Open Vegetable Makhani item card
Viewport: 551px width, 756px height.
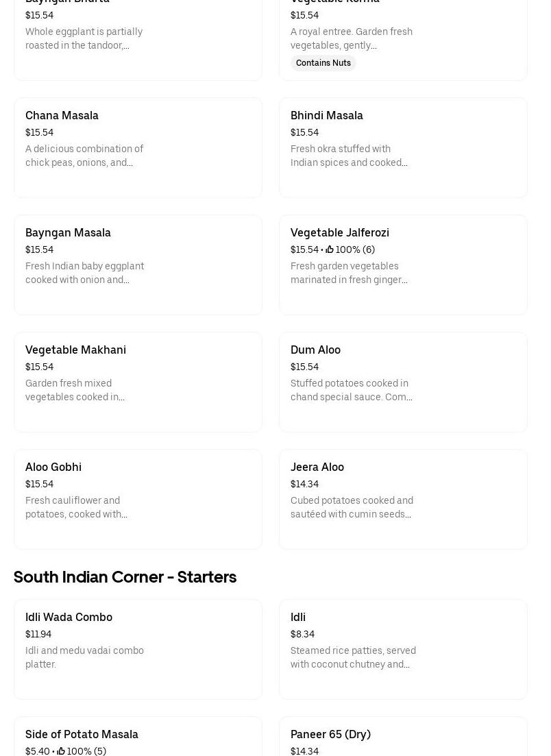[x=138, y=382]
